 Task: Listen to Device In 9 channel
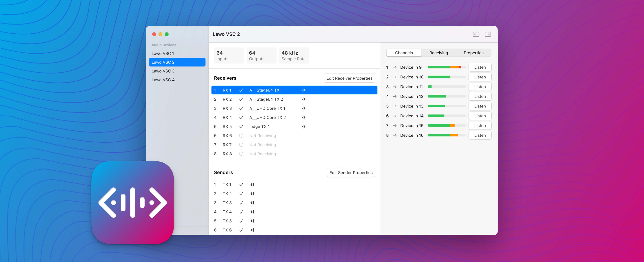[480, 67]
